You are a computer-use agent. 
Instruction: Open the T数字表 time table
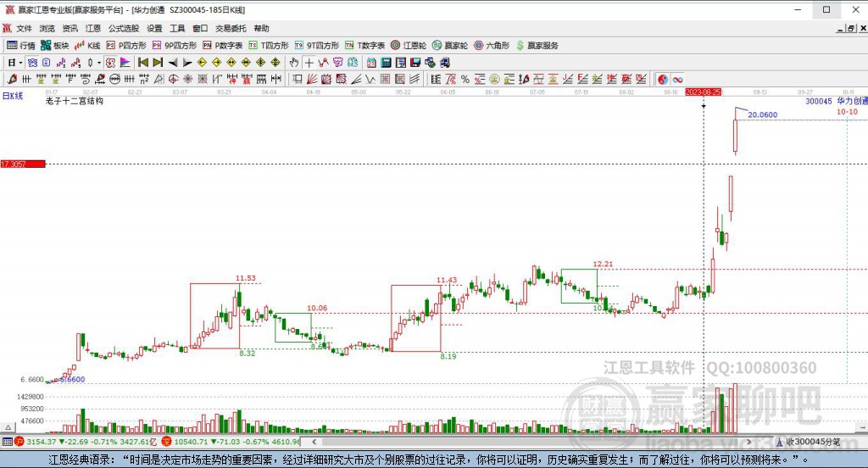364,46
